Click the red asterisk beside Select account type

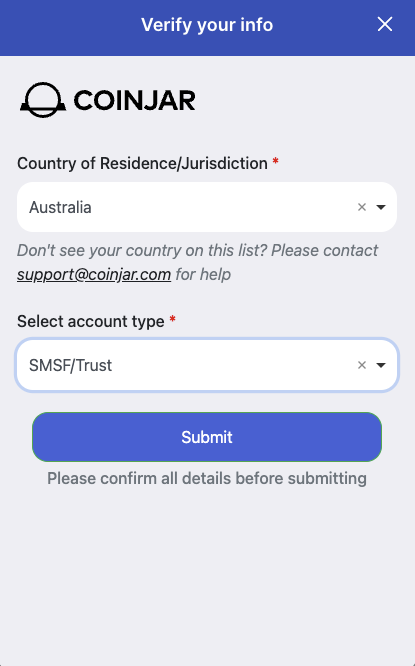tap(172, 319)
